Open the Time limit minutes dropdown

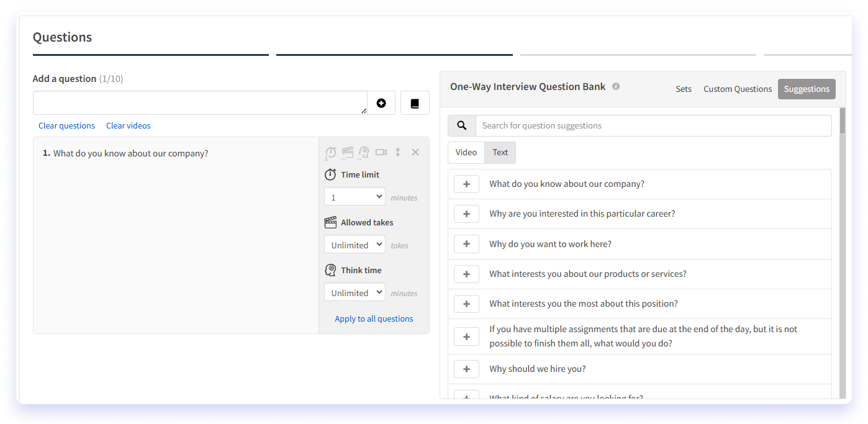coord(355,197)
